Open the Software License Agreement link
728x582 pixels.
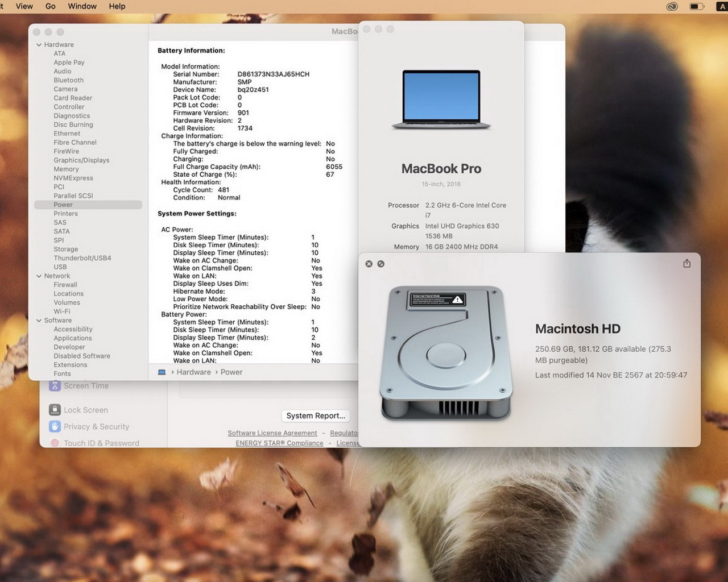click(272, 433)
